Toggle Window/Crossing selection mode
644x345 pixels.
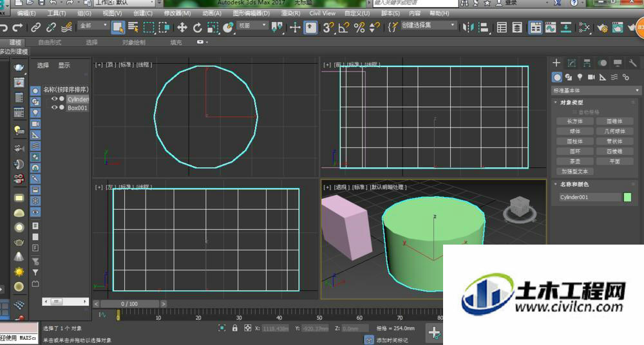pos(164,28)
